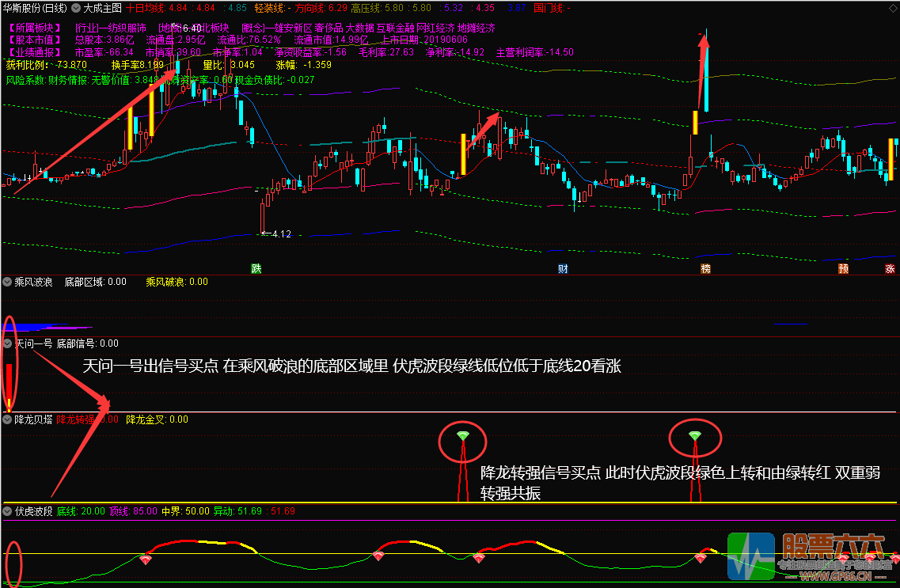
Task: Open the dropdown arrow beside 大成主图
Action: [76, 7]
